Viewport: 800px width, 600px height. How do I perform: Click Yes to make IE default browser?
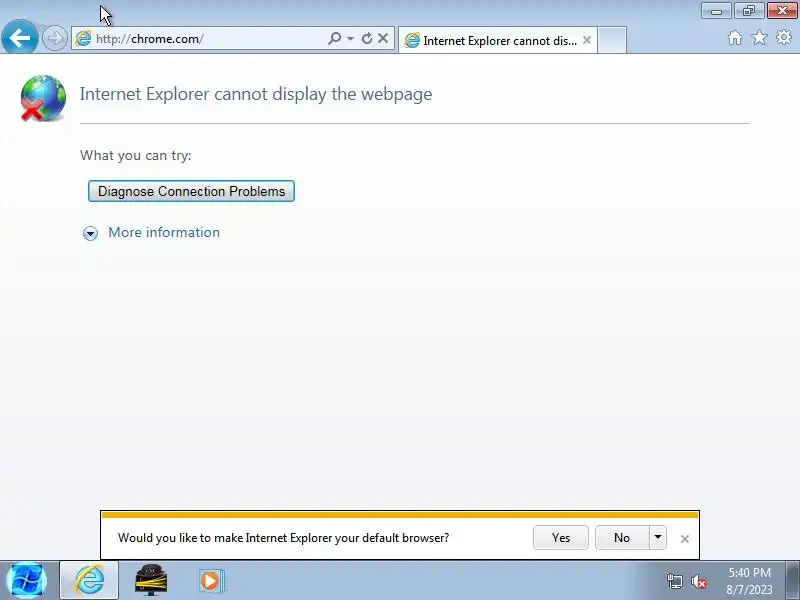pos(561,538)
